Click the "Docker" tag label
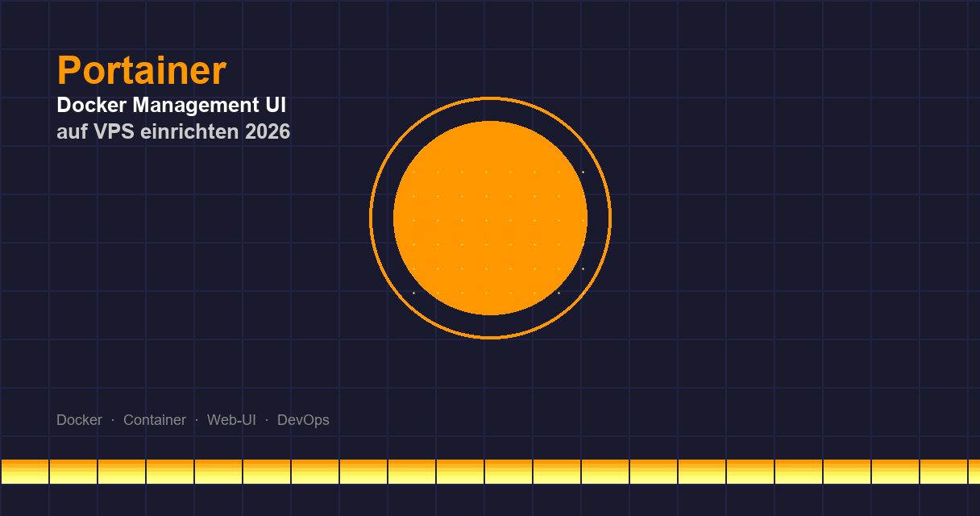 79,420
